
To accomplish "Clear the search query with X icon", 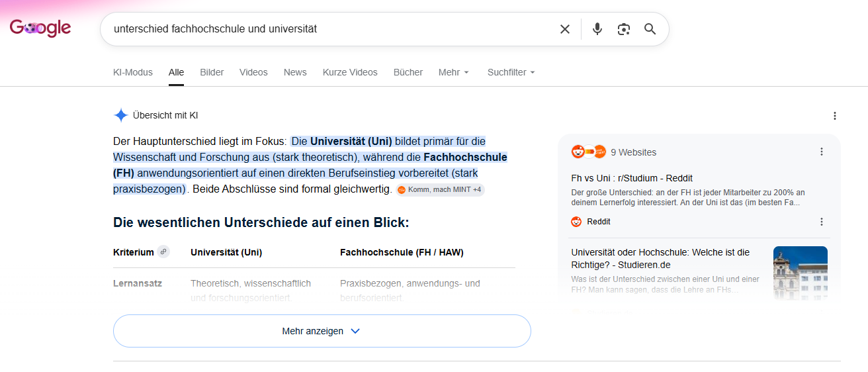I will click(565, 29).
